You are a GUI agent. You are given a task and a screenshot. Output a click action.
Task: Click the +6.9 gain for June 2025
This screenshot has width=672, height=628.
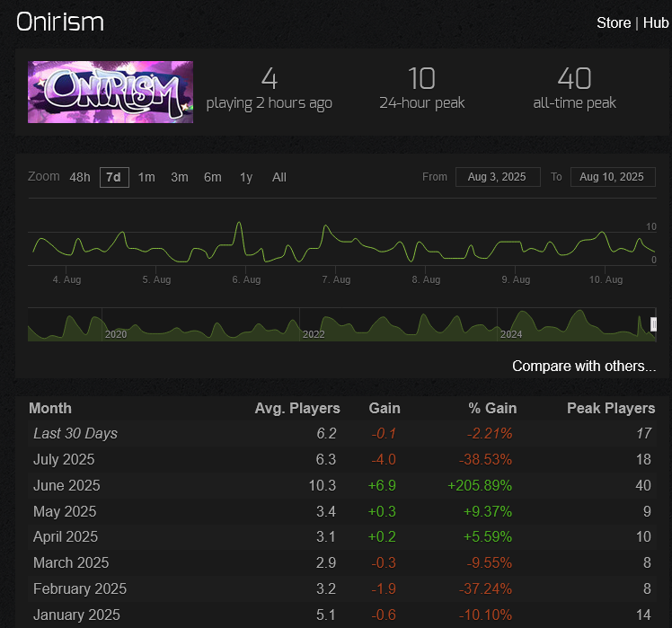pos(382,486)
